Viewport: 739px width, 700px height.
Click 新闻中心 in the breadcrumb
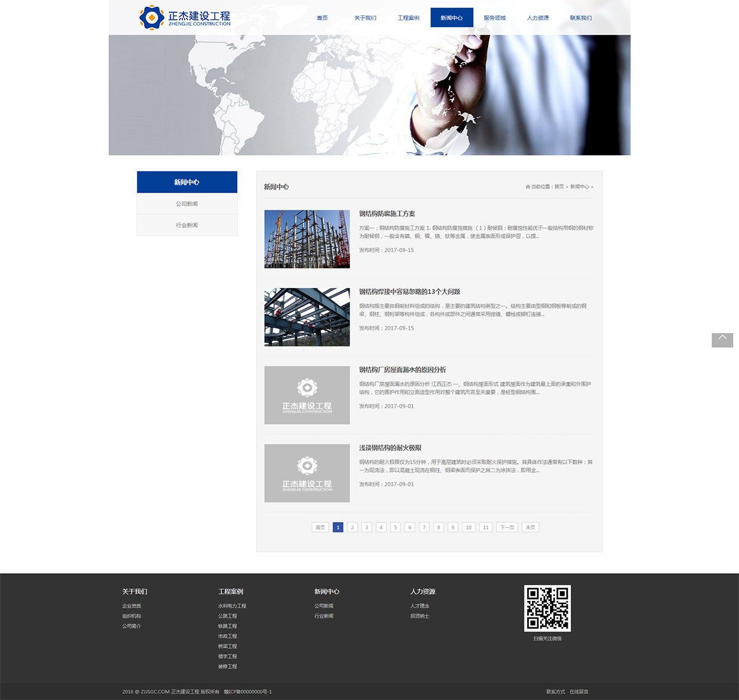579,187
